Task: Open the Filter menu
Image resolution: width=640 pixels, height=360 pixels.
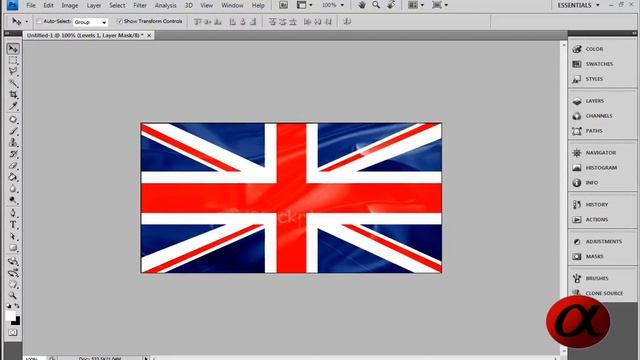Action: tap(140, 5)
